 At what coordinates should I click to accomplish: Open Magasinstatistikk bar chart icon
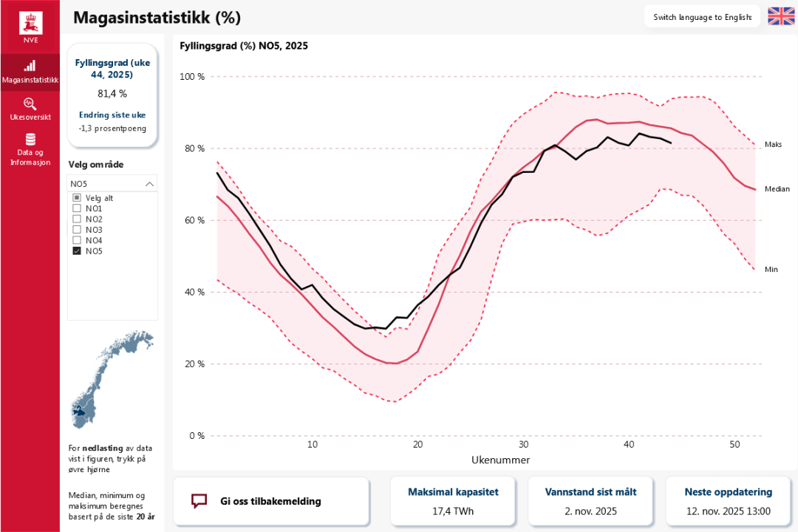pyautogui.click(x=30, y=66)
